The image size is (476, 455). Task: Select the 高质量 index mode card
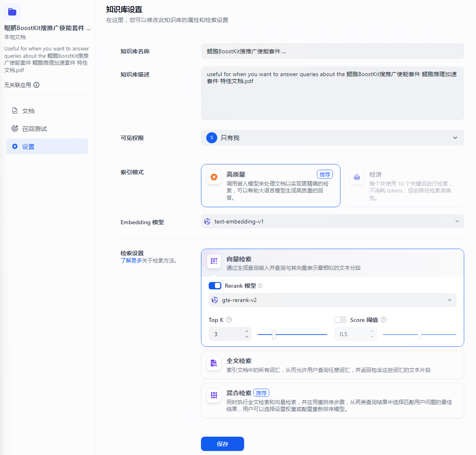271,186
